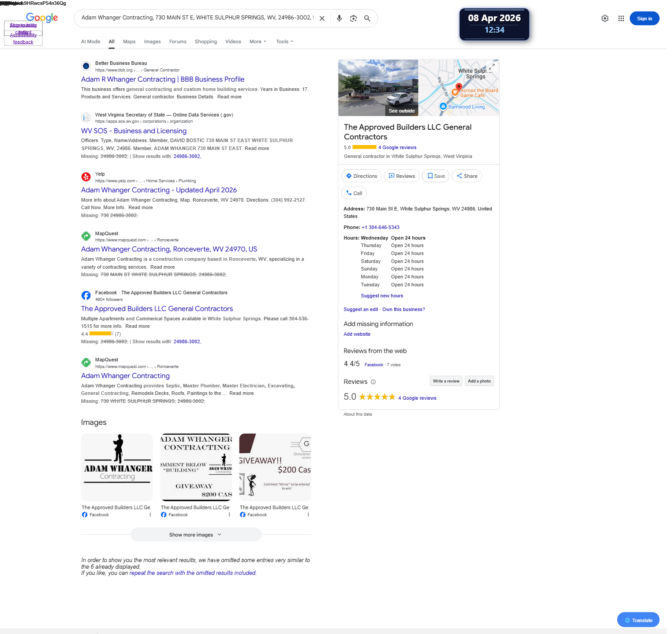Viewport: 672px width, 634px height.
Task: Select the Maps tab
Action: (129, 42)
